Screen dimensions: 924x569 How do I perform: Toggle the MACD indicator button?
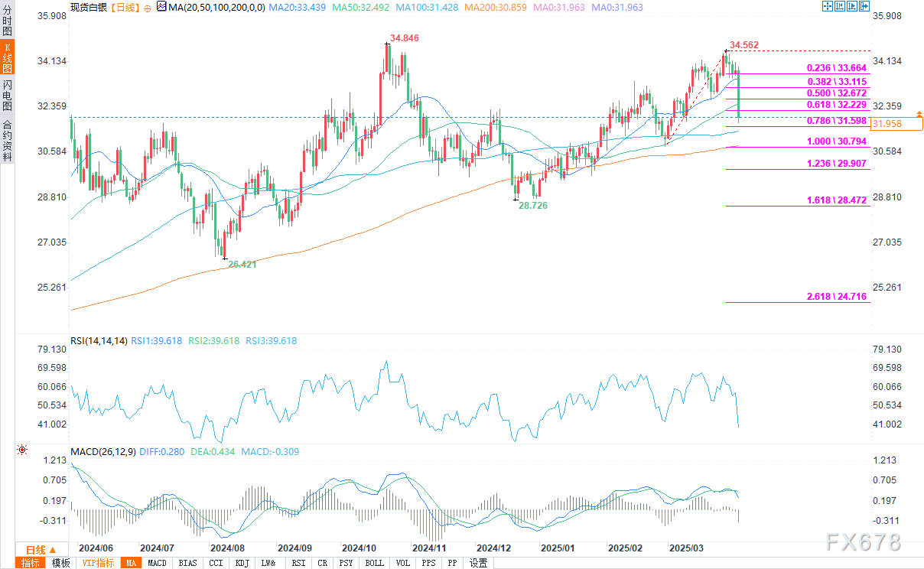pyautogui.click(x=157, y=563)
